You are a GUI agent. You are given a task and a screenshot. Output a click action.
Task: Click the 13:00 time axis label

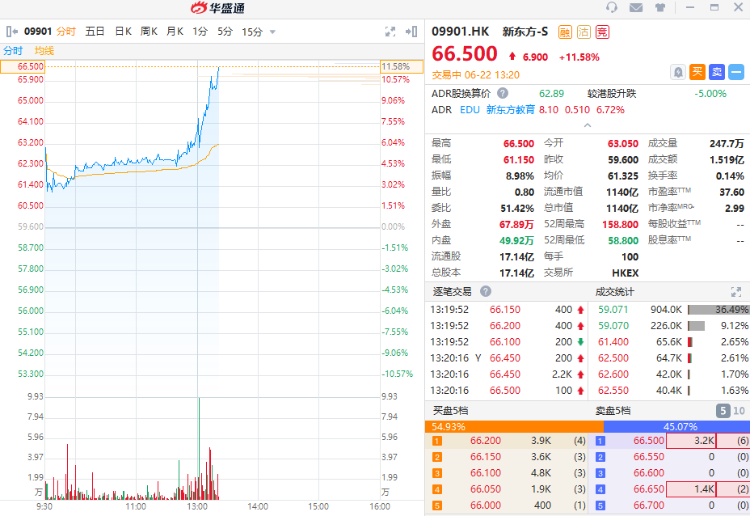click(x=197, y=506)
